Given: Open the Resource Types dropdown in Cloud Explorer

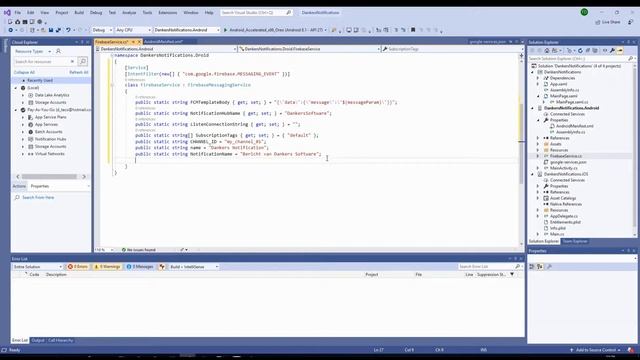Looking at the screenshot, I should coord(33,51).
